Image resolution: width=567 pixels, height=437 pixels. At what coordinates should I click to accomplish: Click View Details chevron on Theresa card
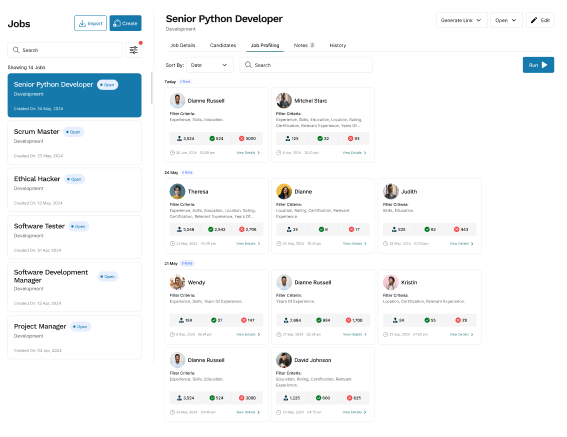point(259,243)
